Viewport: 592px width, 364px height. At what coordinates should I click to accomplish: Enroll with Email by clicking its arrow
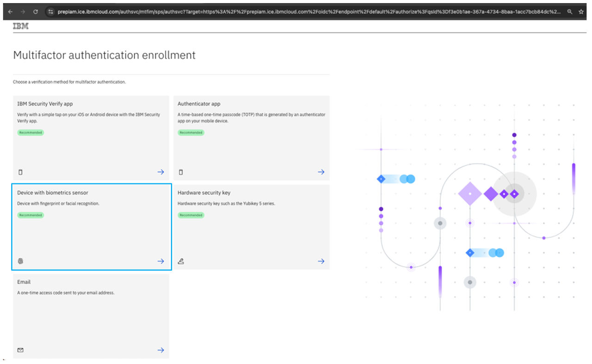coord(160,350)
